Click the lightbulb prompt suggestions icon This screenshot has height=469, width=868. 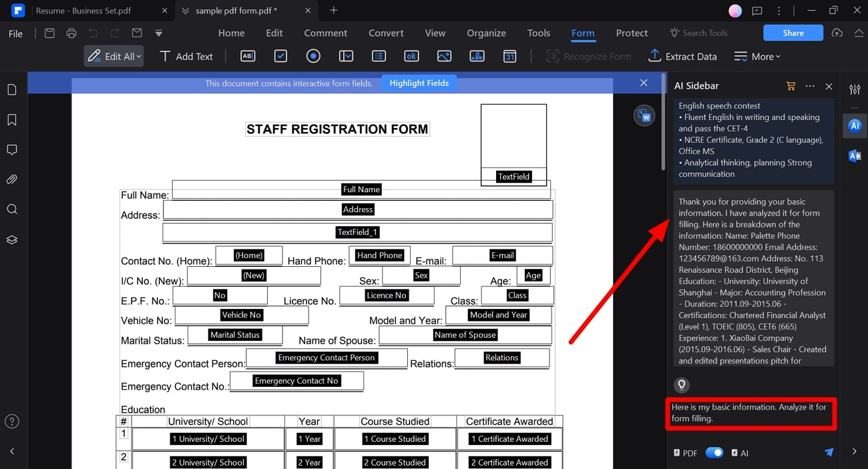681,384
